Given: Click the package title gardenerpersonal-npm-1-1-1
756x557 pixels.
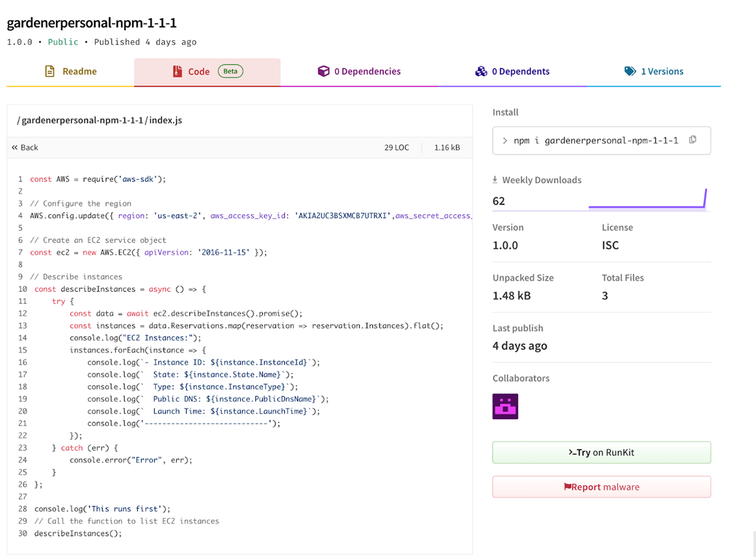Looking at the screenshot, I should pyautogui.click(x=92, y=23).
